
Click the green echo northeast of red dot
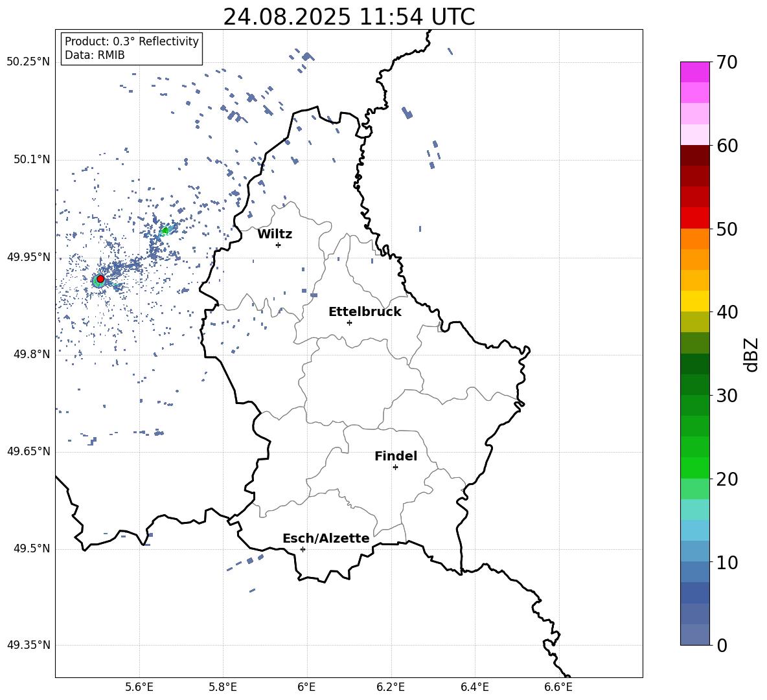pyautogui.click(x=165, y=231)
